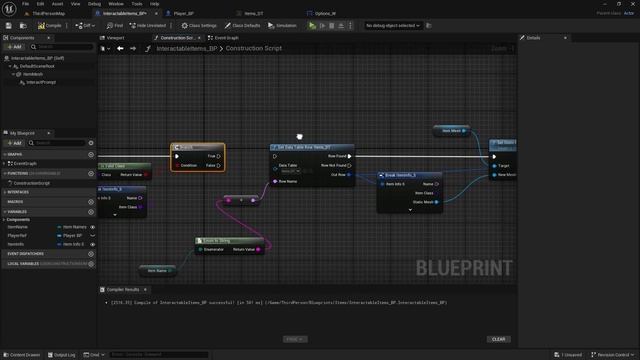
Task: Play the level with green Play button
Action: [312, 25]
